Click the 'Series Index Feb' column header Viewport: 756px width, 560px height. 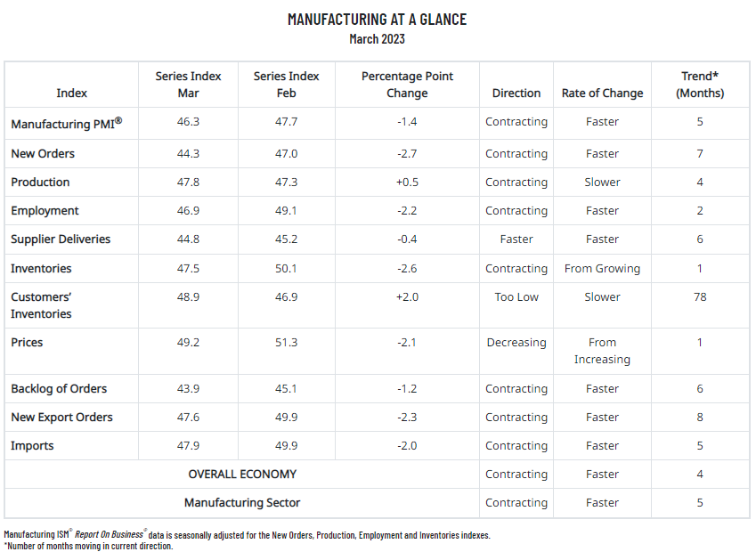pos(286,85)
